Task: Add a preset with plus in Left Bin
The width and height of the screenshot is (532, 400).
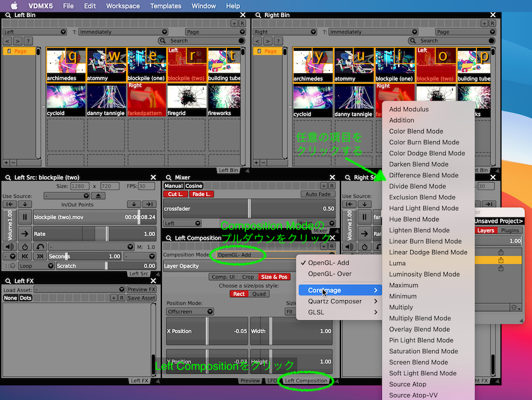Action: click(234, 24)
